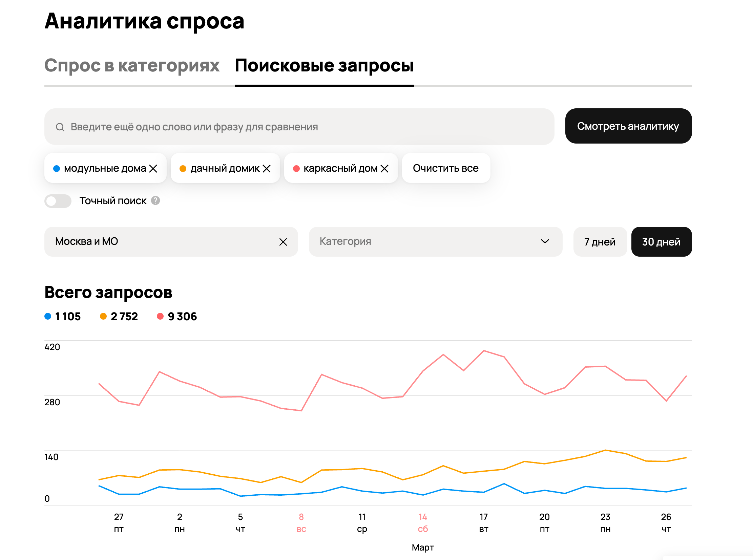This screenshot has height=560, width=753.
Task: Expand the Категория chevron arrow
Action: tap(545, 241)
